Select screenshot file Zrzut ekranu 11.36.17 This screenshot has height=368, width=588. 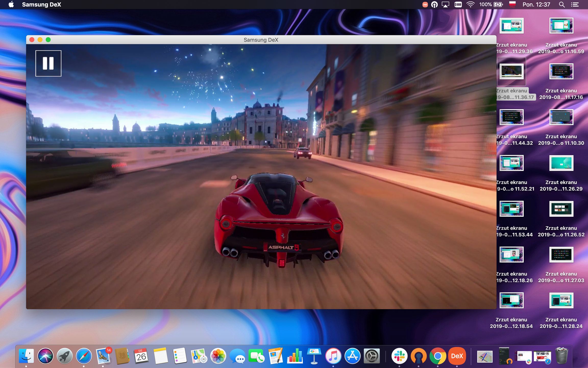511,72
